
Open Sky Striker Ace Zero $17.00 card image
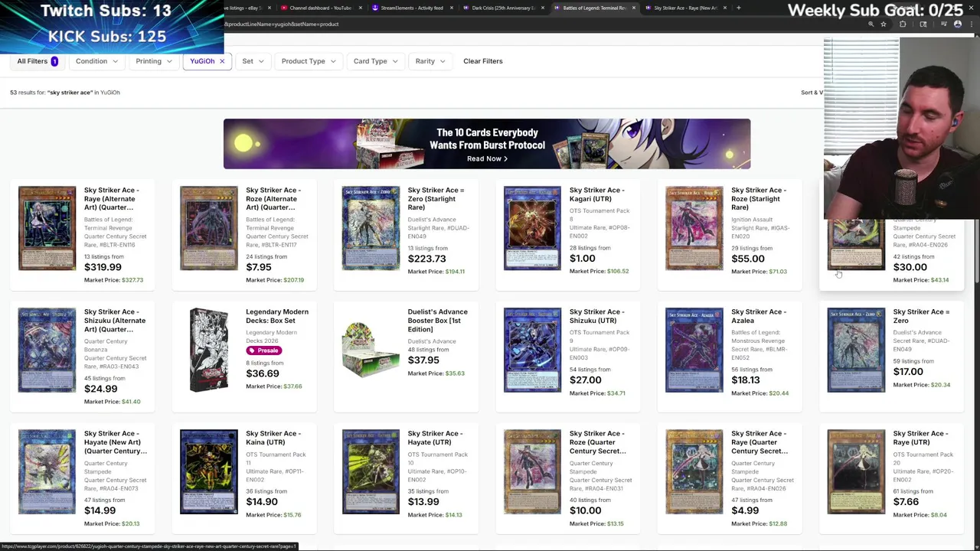click(856, 350)
